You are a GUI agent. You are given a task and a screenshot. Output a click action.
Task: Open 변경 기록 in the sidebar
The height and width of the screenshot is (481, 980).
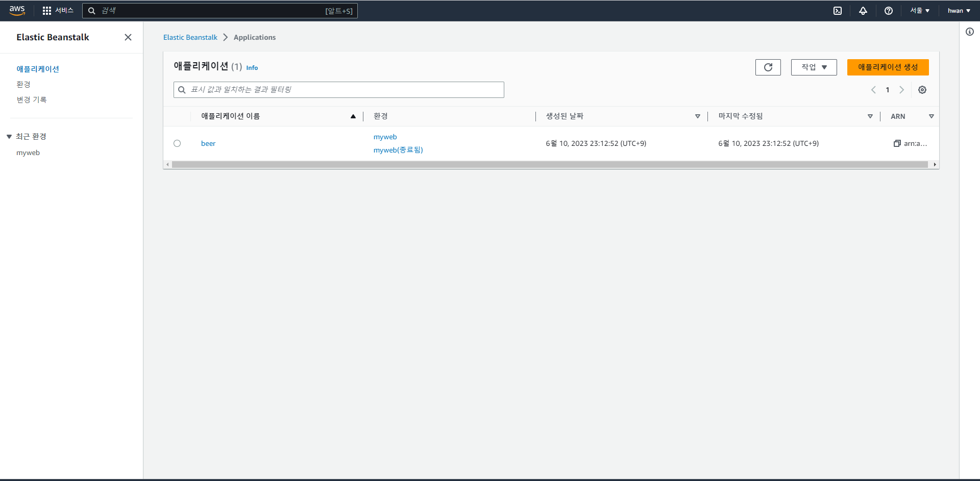[32, 99]
